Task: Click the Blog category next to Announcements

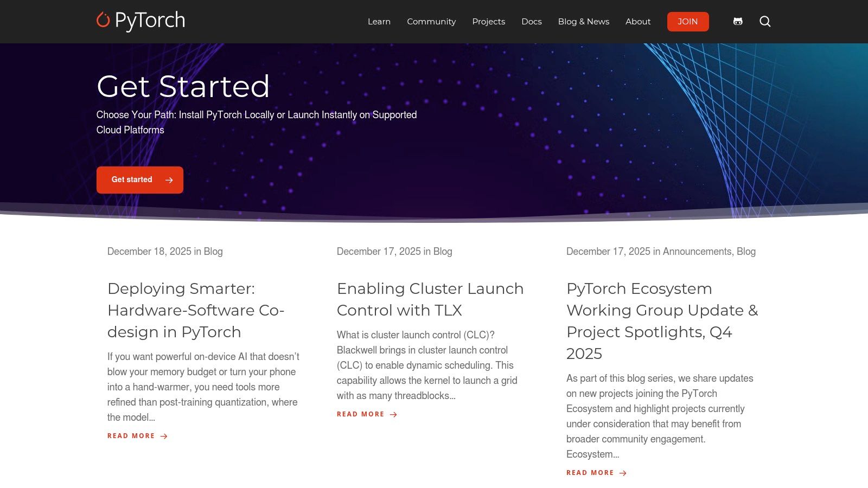Action: coord(746,252)
